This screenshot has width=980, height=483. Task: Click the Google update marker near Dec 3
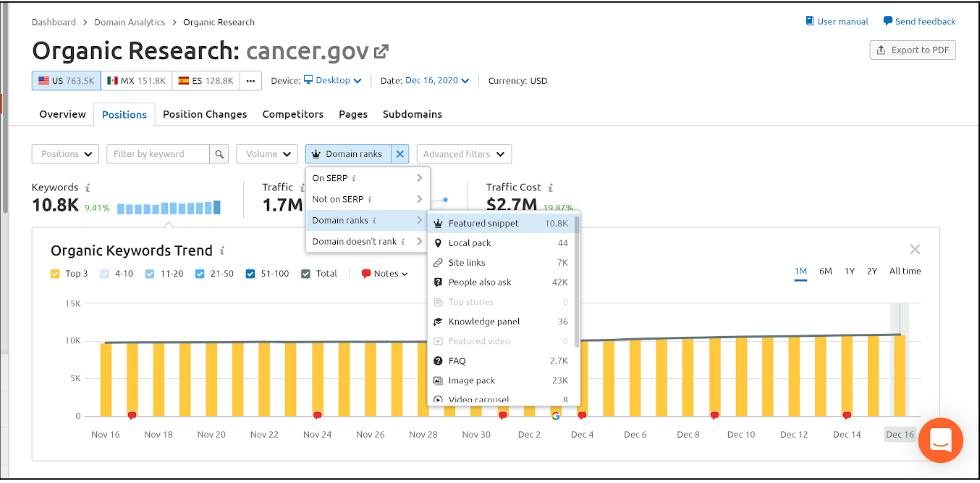point(556,416)
